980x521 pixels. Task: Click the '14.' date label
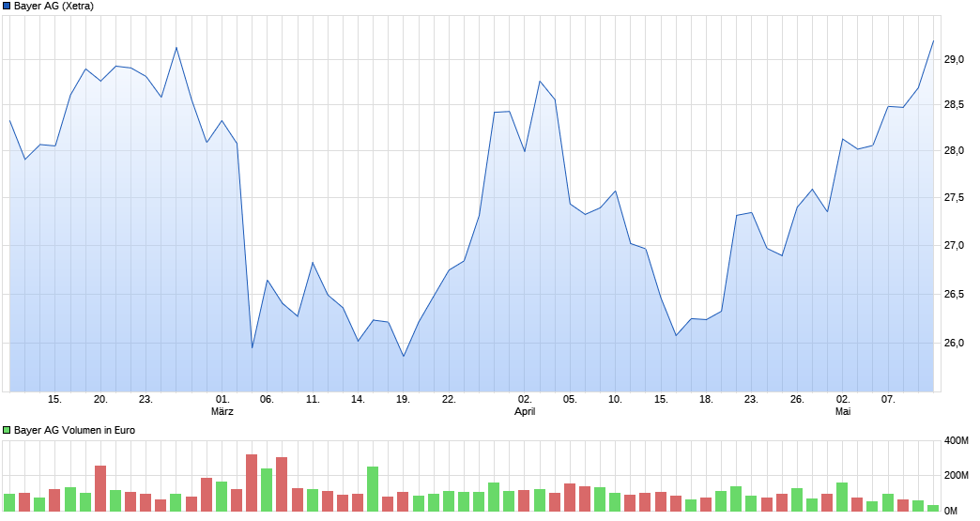pos(358,399)
